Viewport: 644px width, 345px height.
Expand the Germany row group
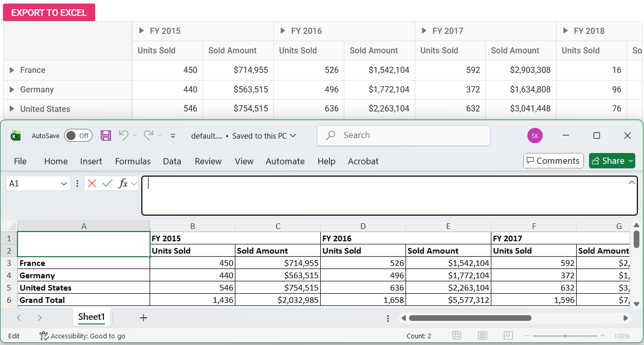[12, 89]
